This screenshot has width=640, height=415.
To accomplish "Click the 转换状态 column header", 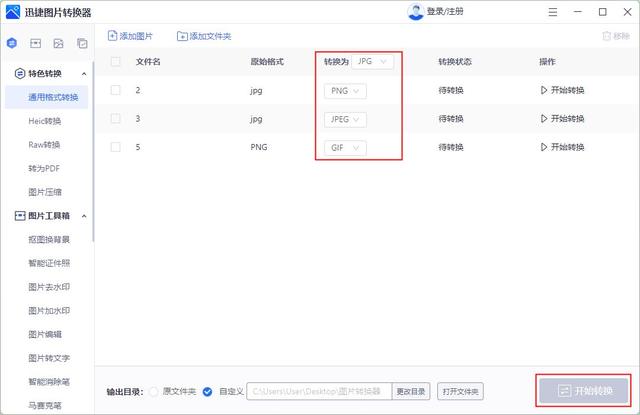I will point(455,62).
